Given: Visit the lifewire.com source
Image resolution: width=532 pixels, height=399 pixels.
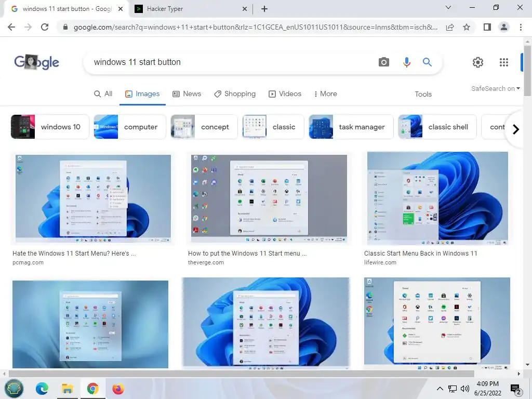Looking at the screenshot, I should tap(380, 262).
